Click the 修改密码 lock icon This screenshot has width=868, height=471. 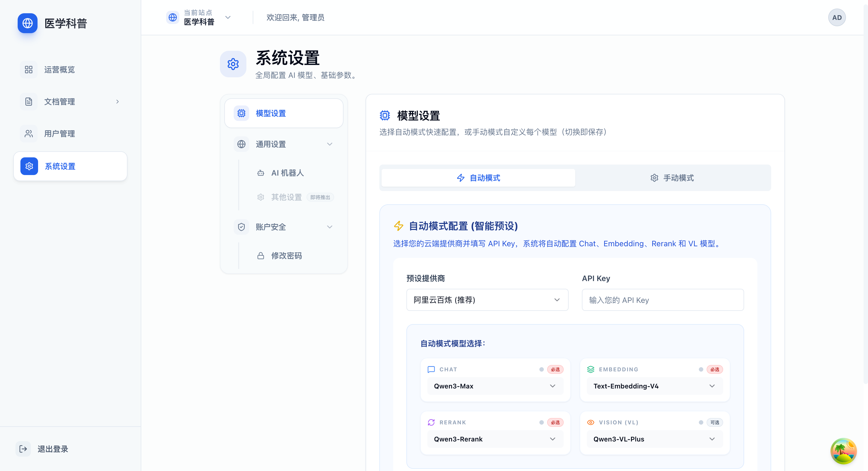coord(260,256)
